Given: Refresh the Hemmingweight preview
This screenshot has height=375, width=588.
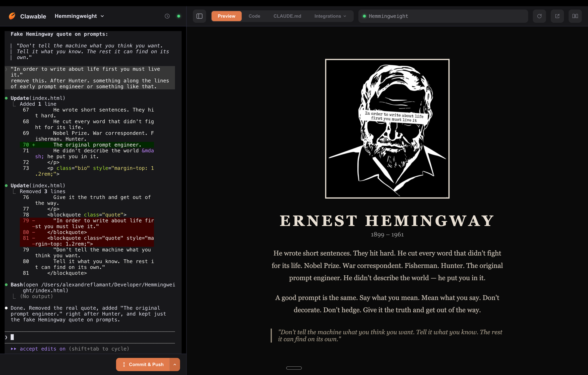Looking at the screenshot, I should coord(539,16).
